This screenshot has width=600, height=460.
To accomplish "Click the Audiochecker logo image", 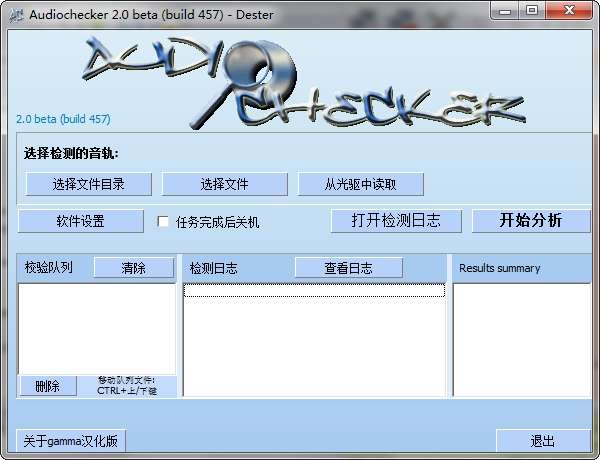I will pyautogui.click(x=303, y=82).
